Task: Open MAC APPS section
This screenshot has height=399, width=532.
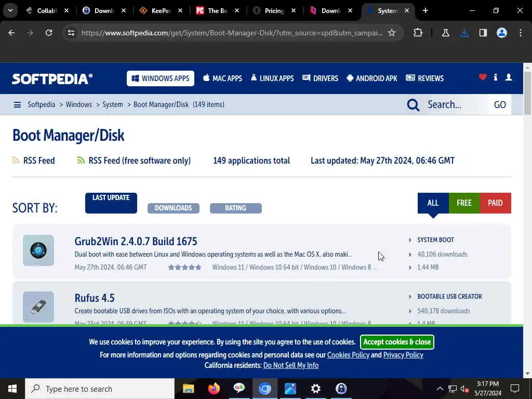Action: point(222,78)
